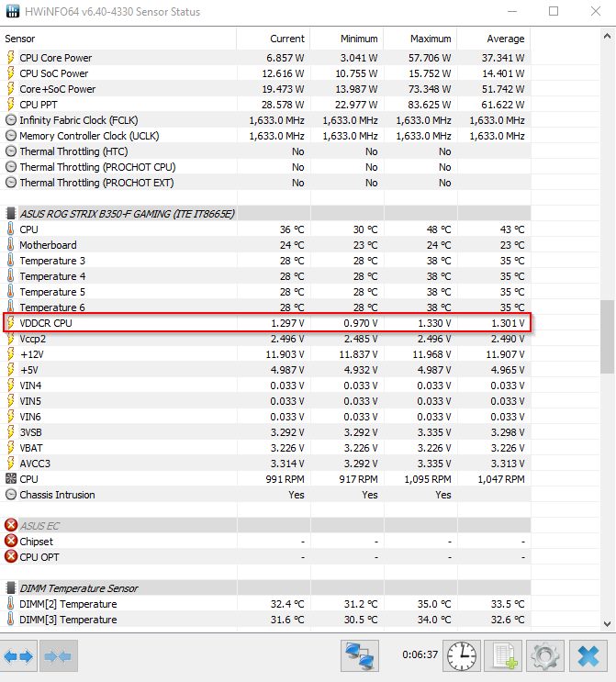The image size is (616, 682).
Task: Select the 3VSB row
Action: (265, 432)
